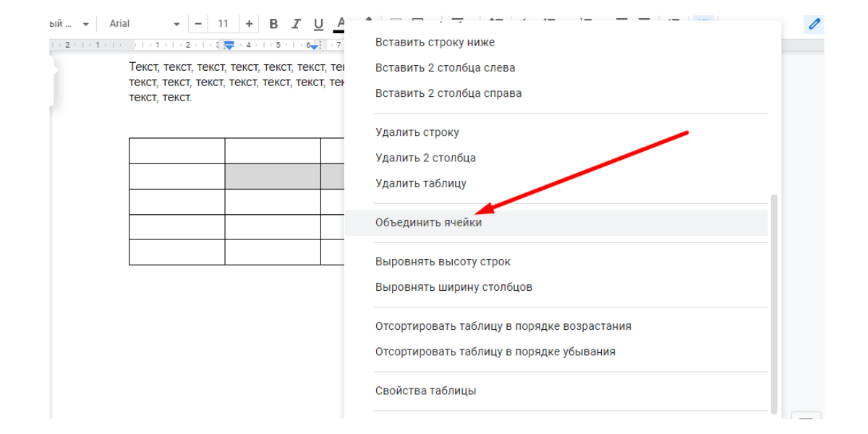The height and width of the screenshot is (434, 868).
Task: Toggle bold formatting in toolbar
Action: pyautogui.click(x=273, y=24)
